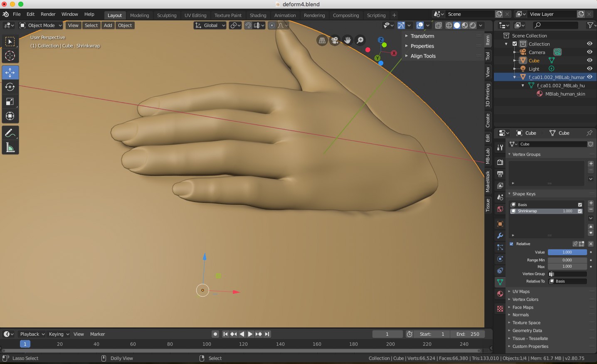Activate the Measure tool
The image size is (597, 364).
coord(10,148)
